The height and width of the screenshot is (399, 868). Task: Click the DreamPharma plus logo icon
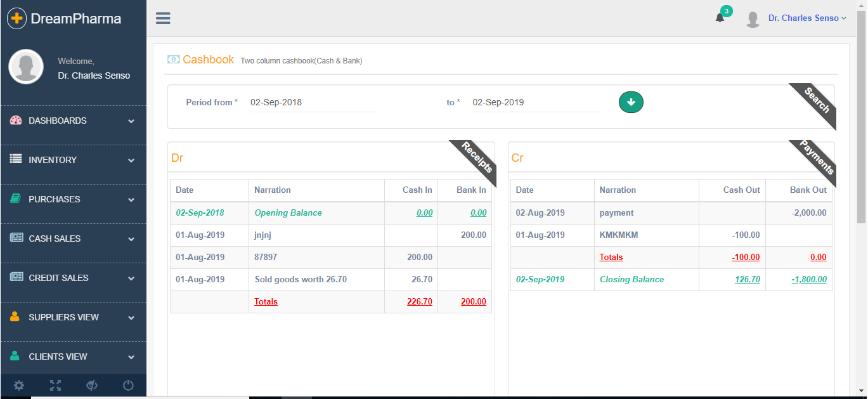point(16,18)
